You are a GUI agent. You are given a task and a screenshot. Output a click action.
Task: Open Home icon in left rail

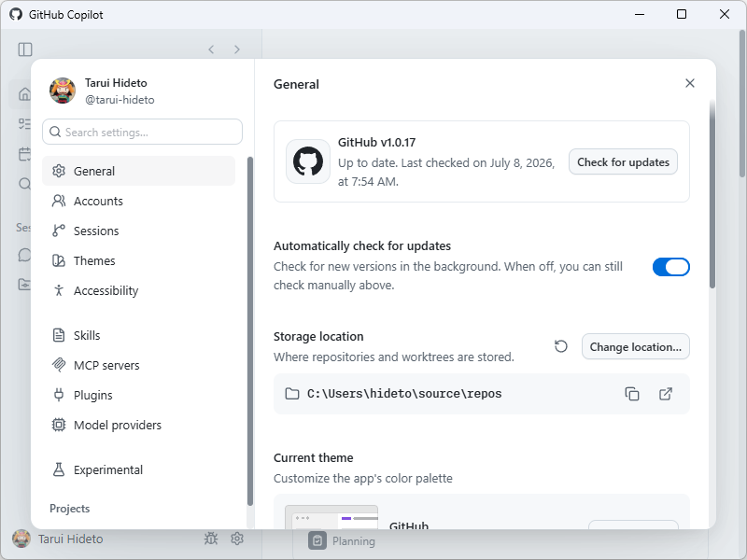click(24, 94)
